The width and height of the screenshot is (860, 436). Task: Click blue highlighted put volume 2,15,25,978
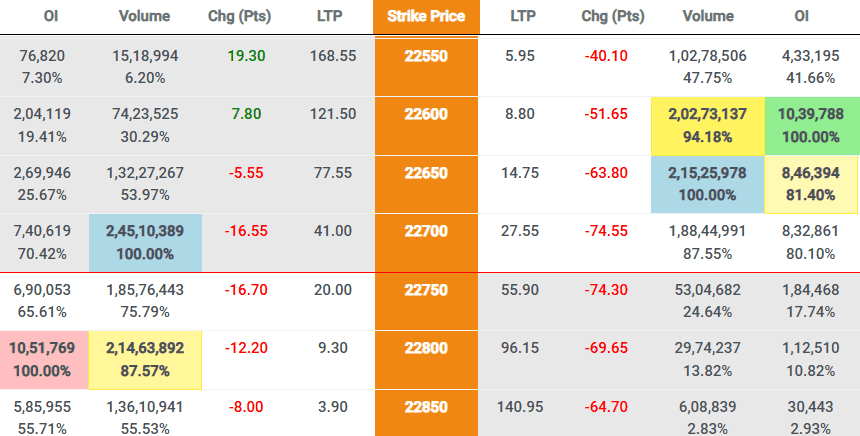pos(708,184)
